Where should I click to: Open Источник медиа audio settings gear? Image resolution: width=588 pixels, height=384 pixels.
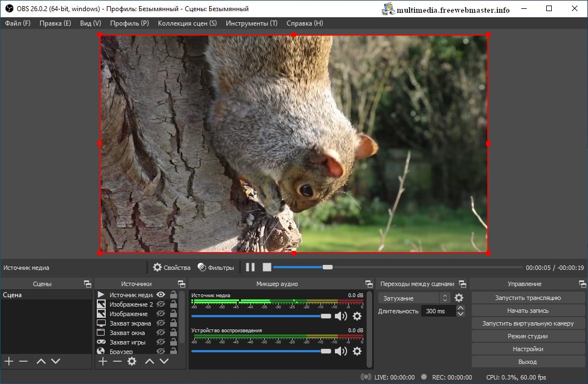pyautogui.click(x=357, y=316)
